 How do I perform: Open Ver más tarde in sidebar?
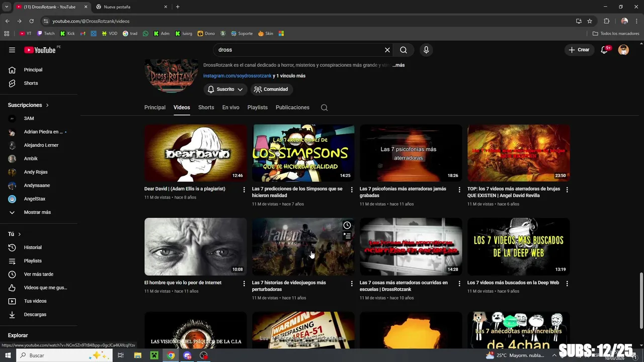coord(39,274)
